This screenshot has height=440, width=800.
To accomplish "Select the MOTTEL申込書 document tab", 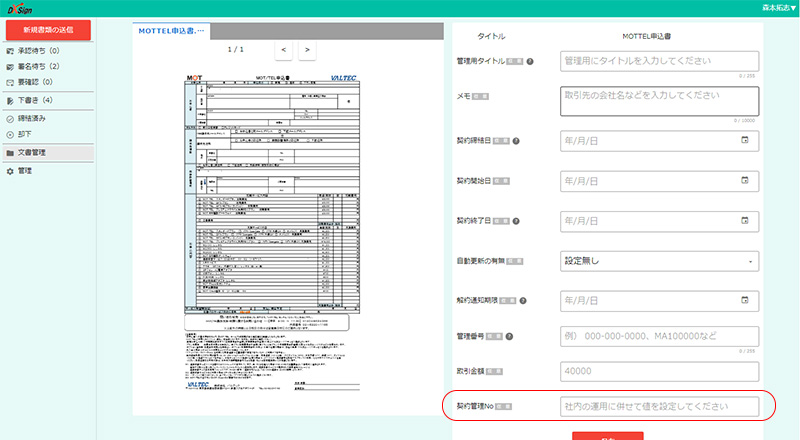I will 171,31.
